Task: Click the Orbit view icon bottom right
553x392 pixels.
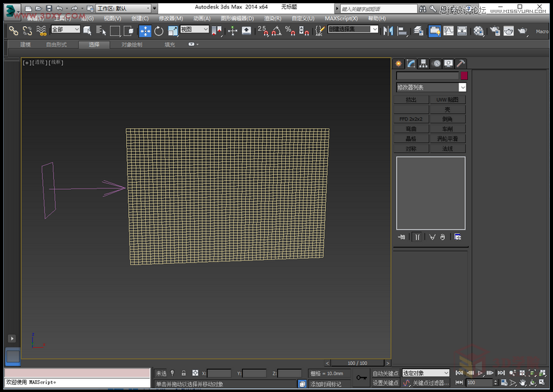Action: point(533,383)
